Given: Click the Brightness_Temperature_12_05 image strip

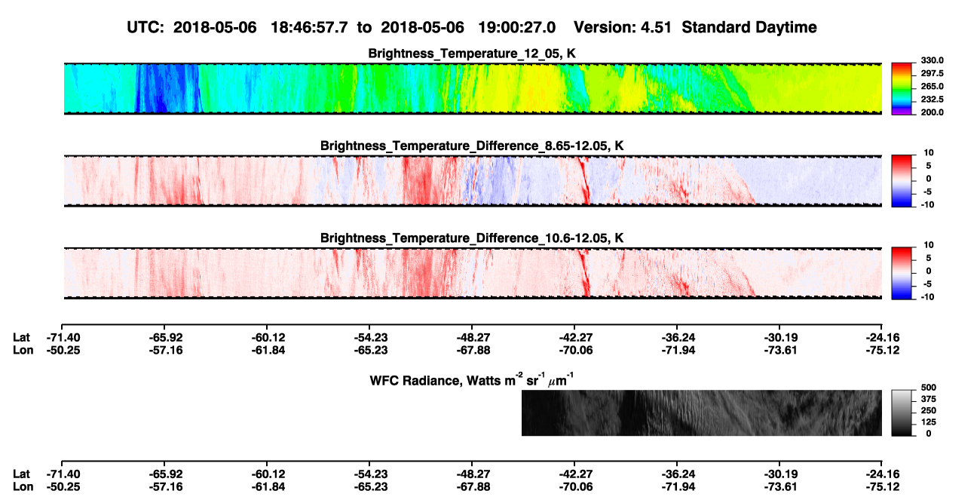Looking at the screenshot, I should [473, 88].
